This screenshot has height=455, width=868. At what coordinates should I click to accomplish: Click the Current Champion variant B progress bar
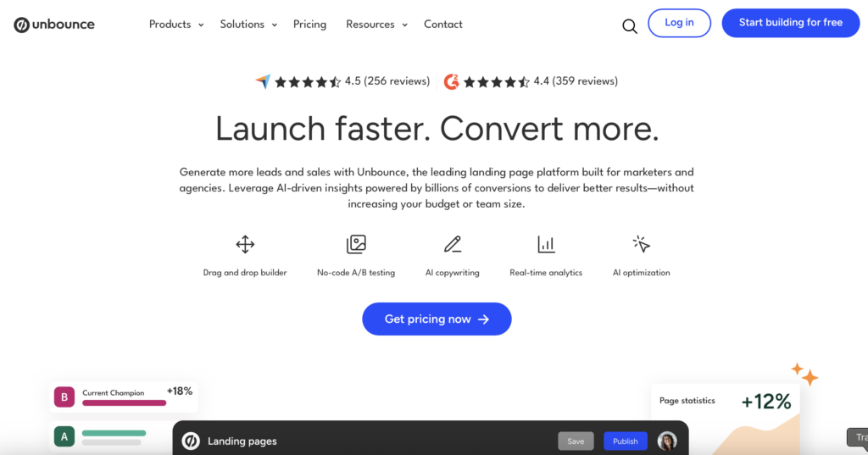[x=124, y=402]
